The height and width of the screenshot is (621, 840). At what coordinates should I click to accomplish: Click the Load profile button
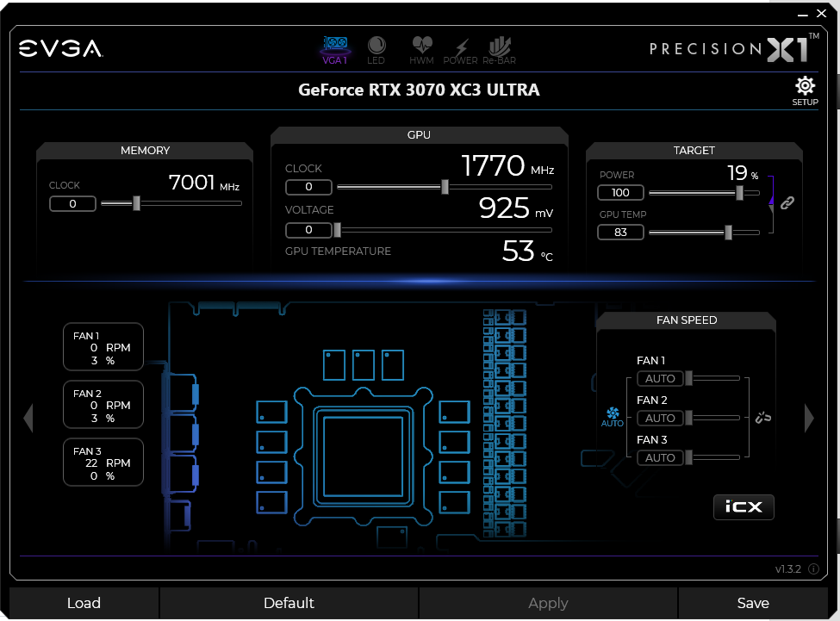[84, 603]
